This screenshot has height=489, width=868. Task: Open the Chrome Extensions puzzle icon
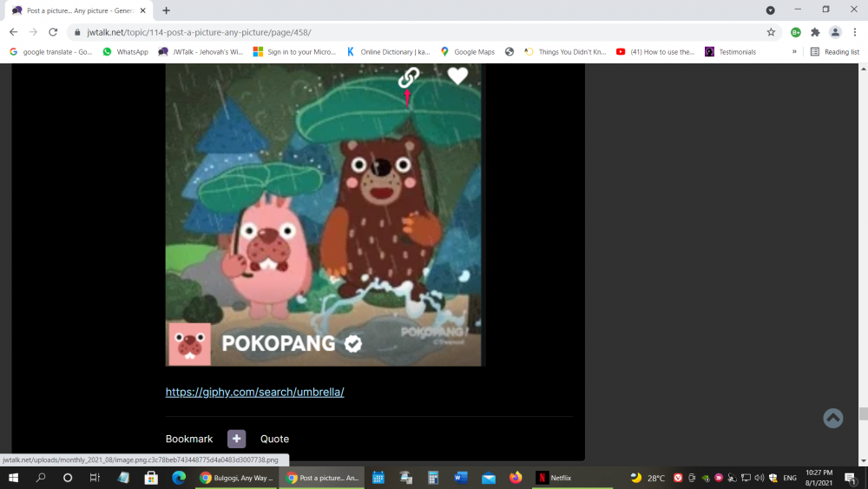click(815, 32)
